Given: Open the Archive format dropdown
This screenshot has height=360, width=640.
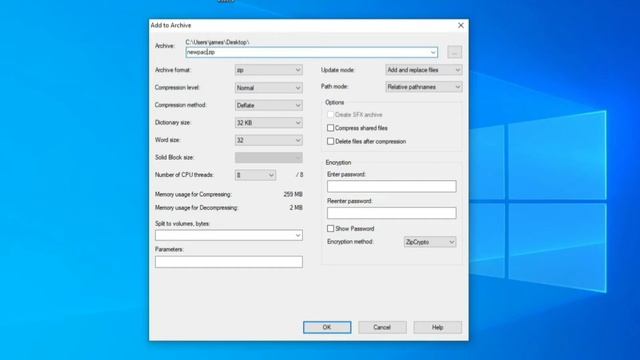Looking at the screenshot, I should 269,70.
